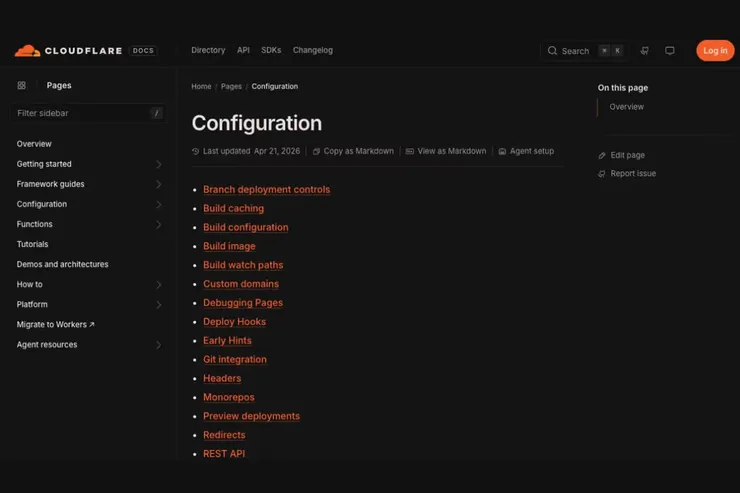
Task: Click the icon beside Report issue
Action: 602,174
